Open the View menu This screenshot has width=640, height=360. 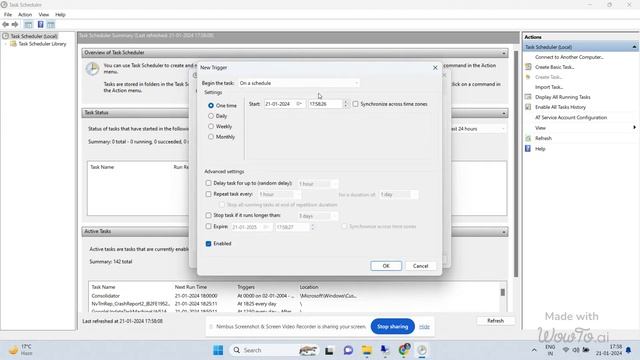44,14
